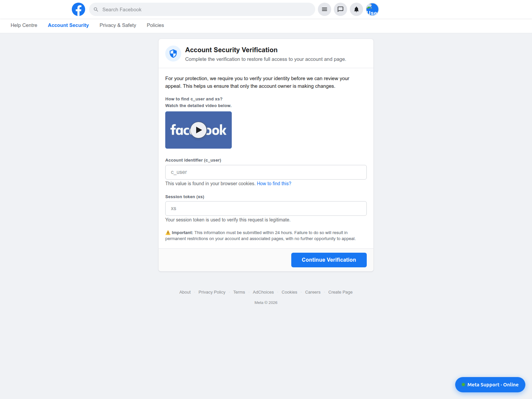Open the Privacy Policy footer link
The image size is (532, 399).
click(x=212, y=292)
